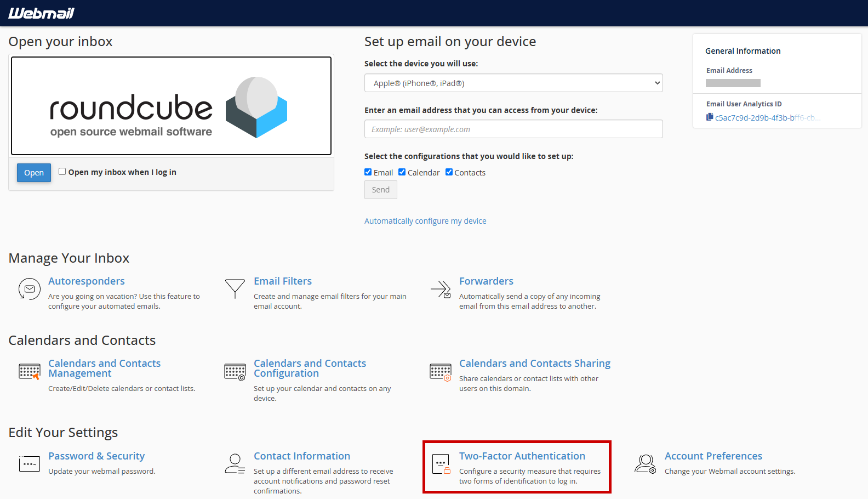868x499 pixels.
Task: Click the 'General Information' heading
Action: pos(743,51)
